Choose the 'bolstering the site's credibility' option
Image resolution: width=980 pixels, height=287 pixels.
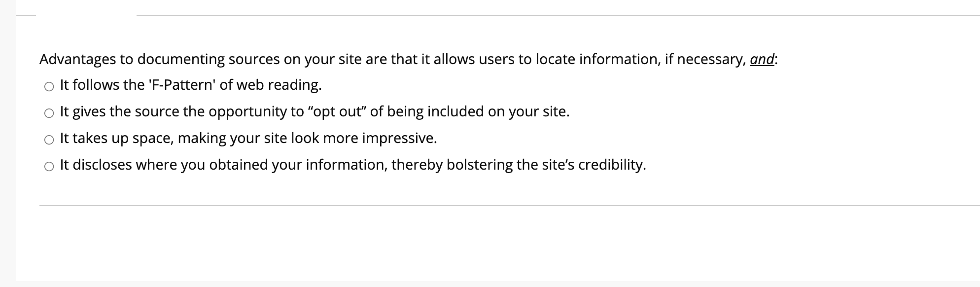[x=49, y=166]
